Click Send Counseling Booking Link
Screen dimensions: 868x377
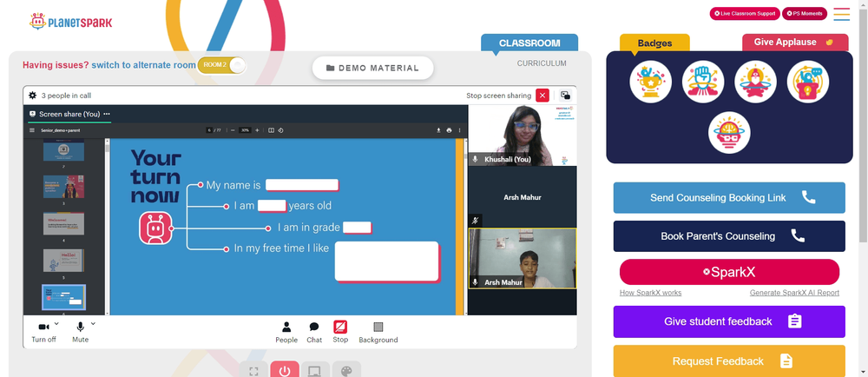point(729,198)
